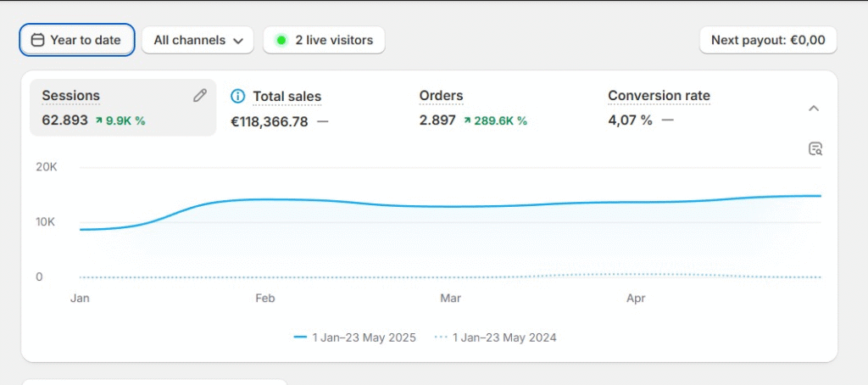Click the Feb label on the chart axis
Screen dimensions: 868x385
pos(265,299)
